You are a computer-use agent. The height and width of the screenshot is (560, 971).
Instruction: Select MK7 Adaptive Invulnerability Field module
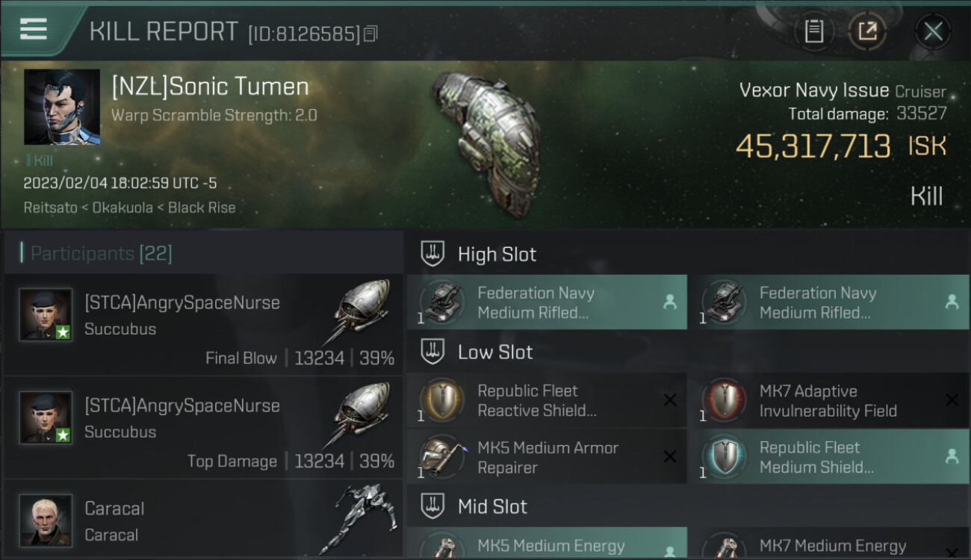(x=829, y=400)
